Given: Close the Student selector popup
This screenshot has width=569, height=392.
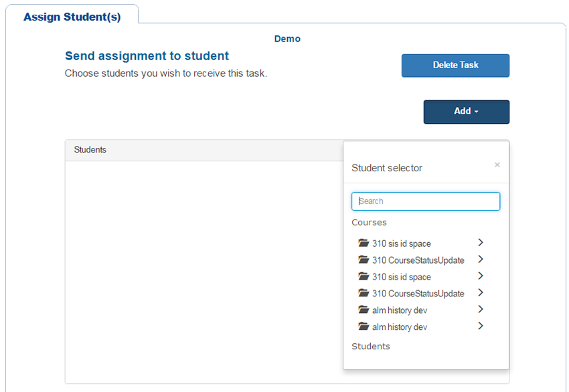Looking at the screenshot, I should (497, 165).
